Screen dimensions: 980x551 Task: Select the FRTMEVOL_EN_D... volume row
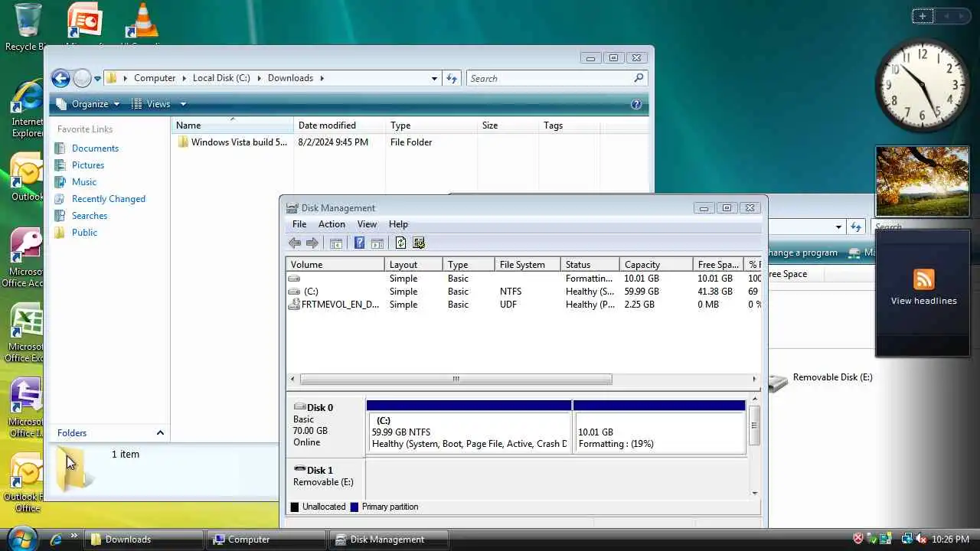tap(524, 305)
